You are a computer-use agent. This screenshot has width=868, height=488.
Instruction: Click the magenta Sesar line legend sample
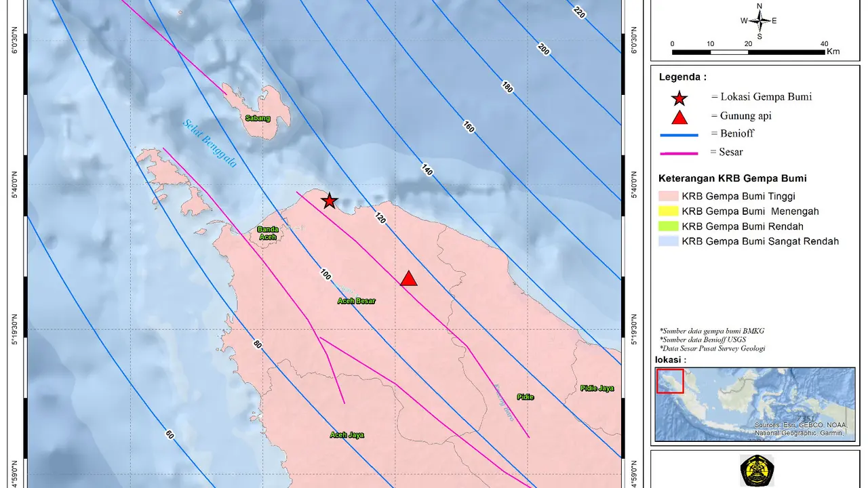[679, 153]
